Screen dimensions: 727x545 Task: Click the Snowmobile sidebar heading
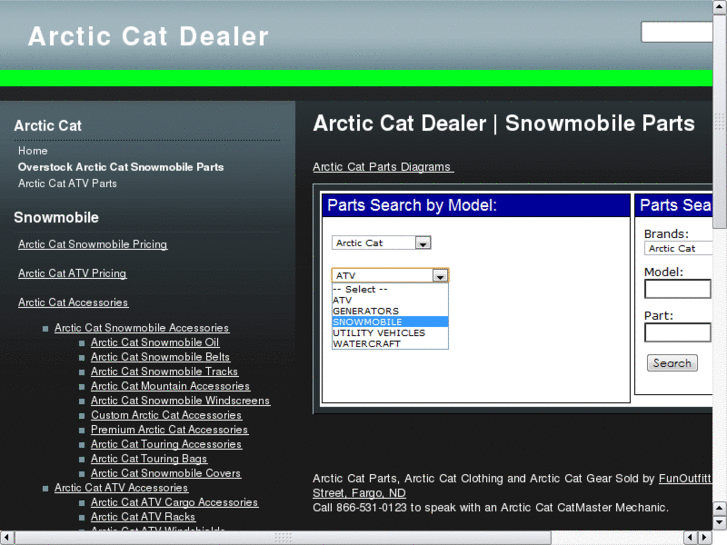pyautogui.click(x=56, y=218)
